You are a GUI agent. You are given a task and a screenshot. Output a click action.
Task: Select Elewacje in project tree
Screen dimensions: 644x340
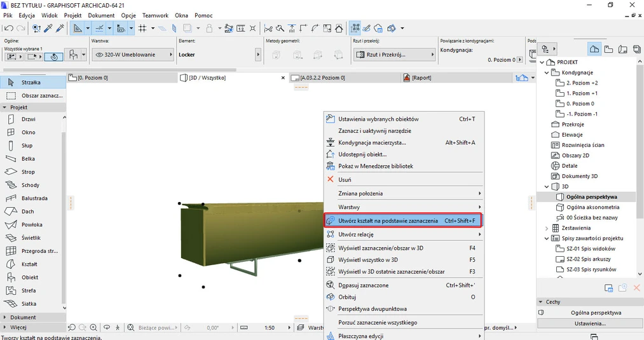coord(572,135)
